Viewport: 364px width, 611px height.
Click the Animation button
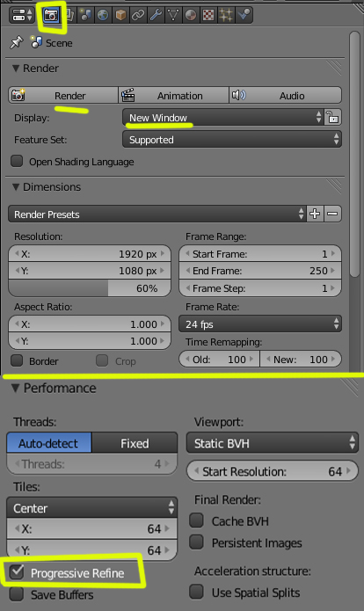pyautogui.click(x=173, y=96)
